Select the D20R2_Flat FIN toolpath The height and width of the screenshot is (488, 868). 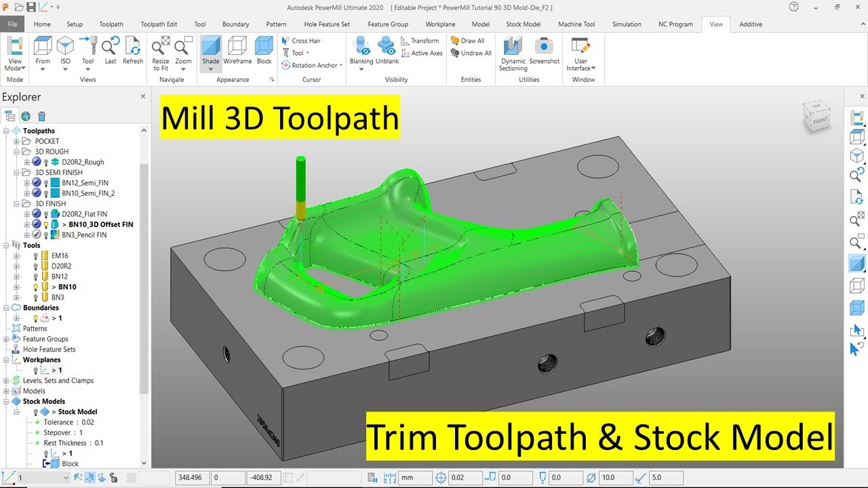point(84,214)
